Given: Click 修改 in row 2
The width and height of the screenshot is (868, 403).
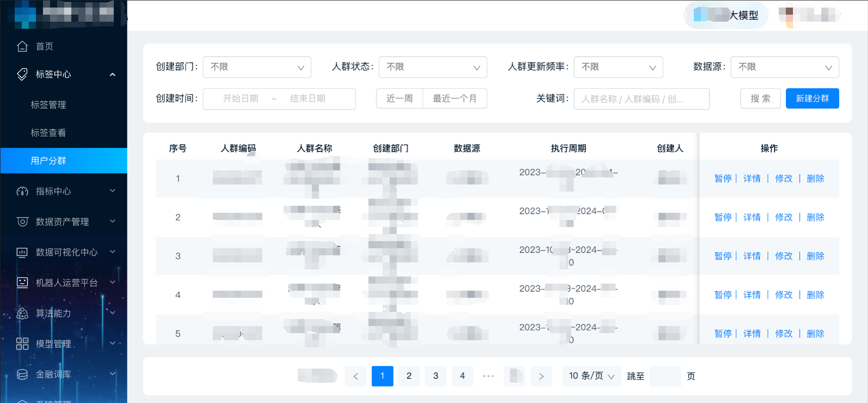Looking at the screenshot, I should (784, 217).
